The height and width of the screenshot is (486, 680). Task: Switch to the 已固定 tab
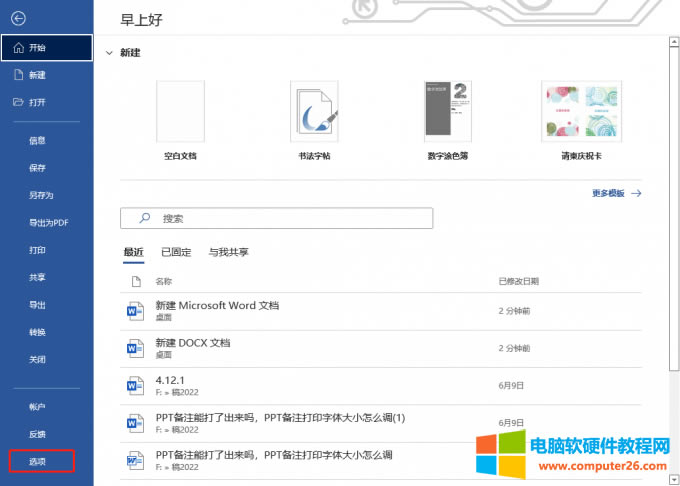click(176, 252)
